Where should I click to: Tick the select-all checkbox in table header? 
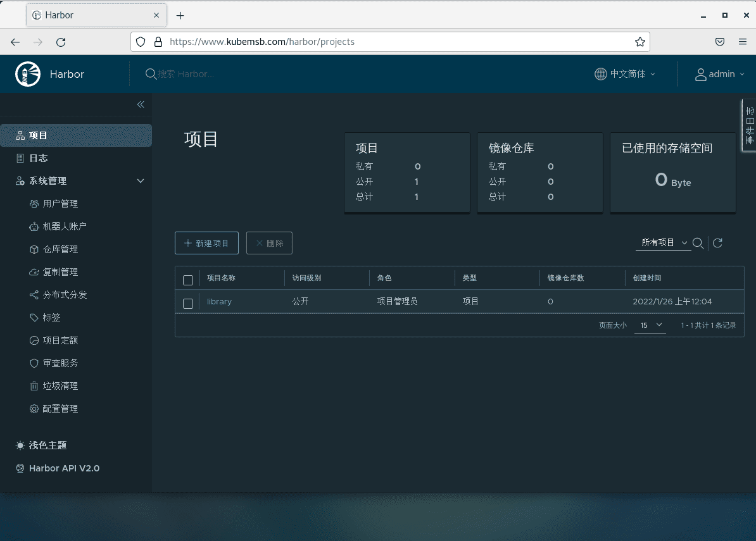tap(188, 280)
